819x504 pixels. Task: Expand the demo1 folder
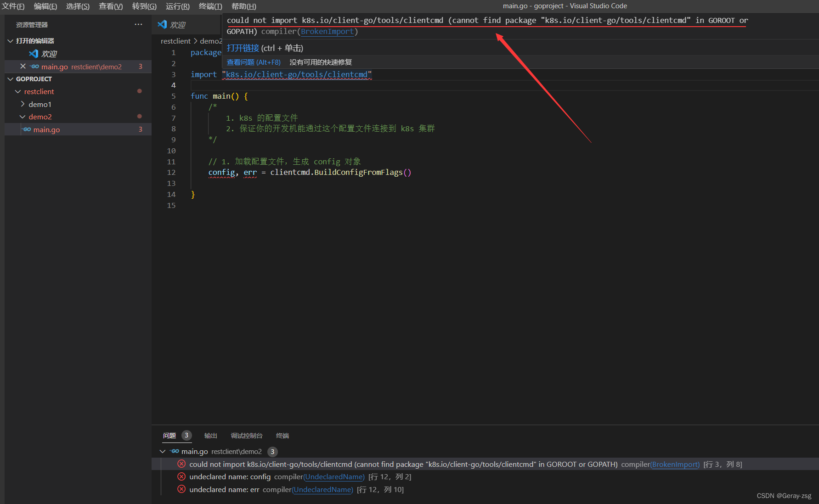click(x=23, y=104)
